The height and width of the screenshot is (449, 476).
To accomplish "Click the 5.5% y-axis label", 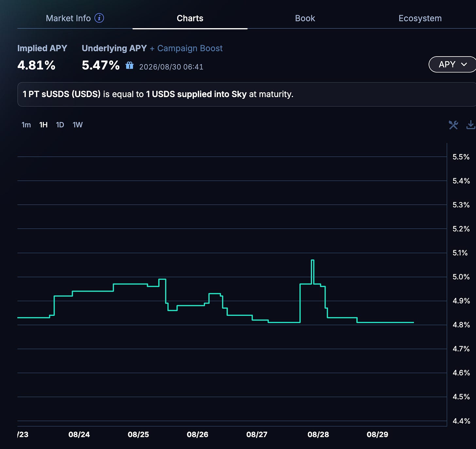I will 461,157.
